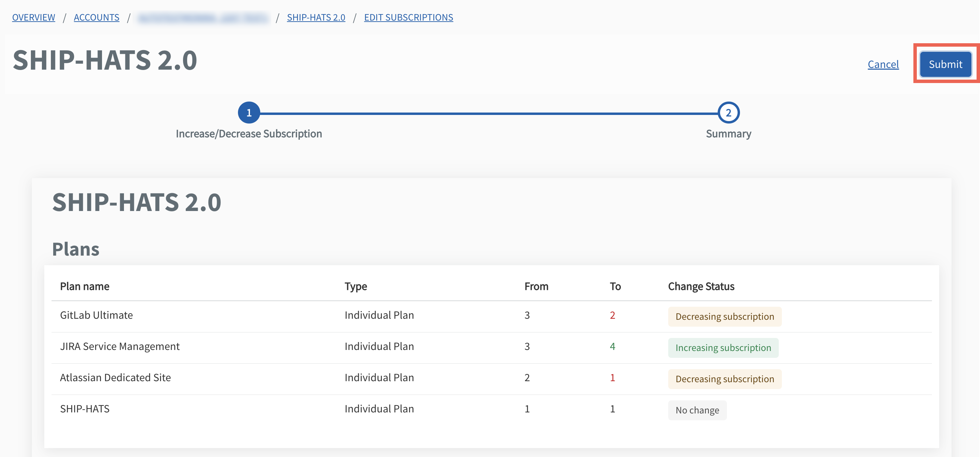Click the To column header

[615, 286]
